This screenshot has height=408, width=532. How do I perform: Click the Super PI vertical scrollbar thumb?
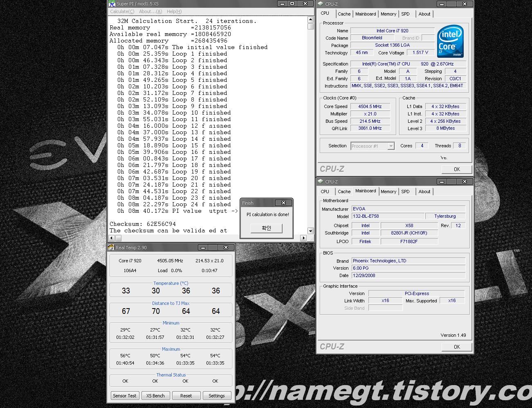tap(310, 26)
